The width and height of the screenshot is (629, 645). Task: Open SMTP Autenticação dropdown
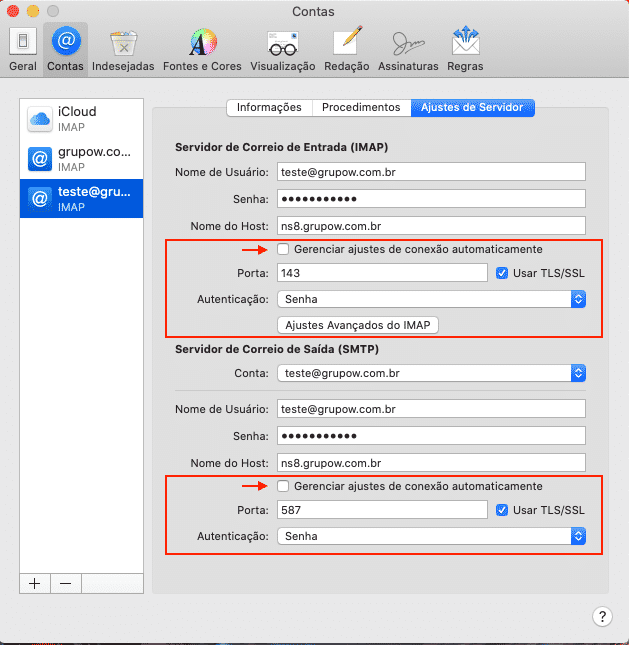(x=432, y=536)
